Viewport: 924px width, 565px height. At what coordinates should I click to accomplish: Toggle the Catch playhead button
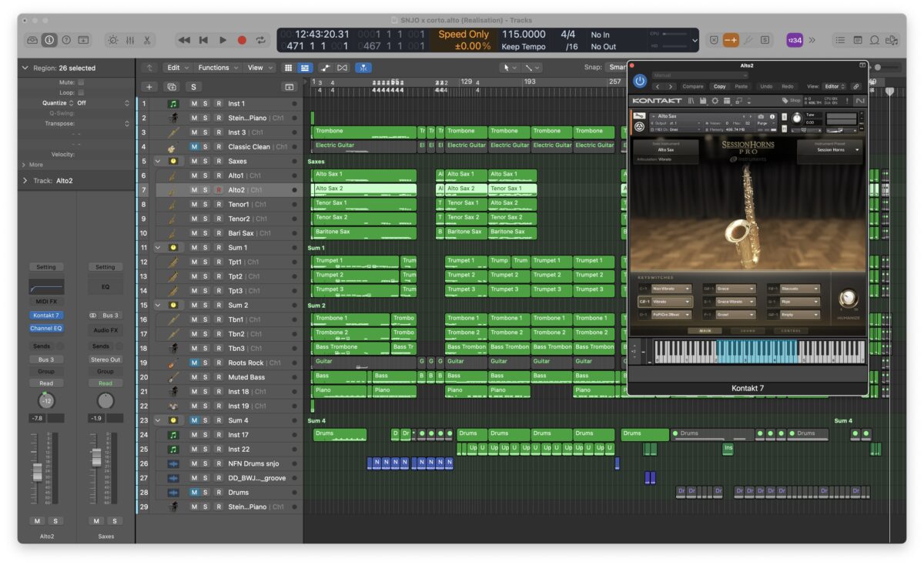click(x=363, y=68)
